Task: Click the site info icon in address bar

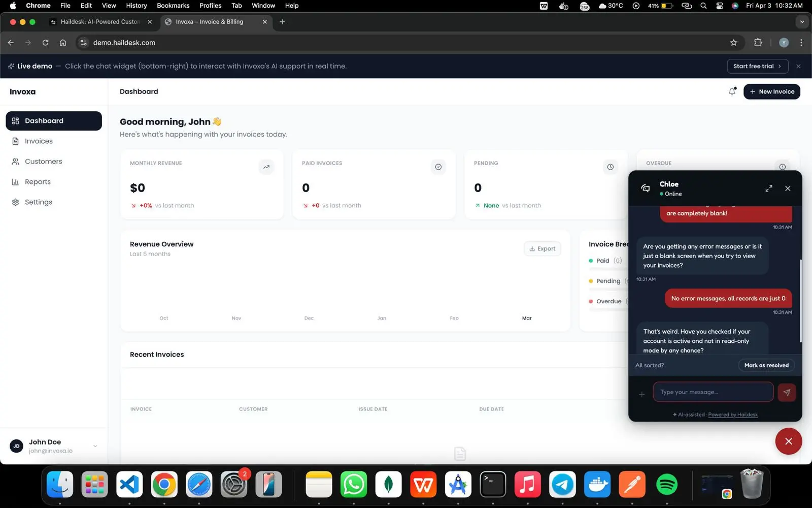Action: coord(84,43)
